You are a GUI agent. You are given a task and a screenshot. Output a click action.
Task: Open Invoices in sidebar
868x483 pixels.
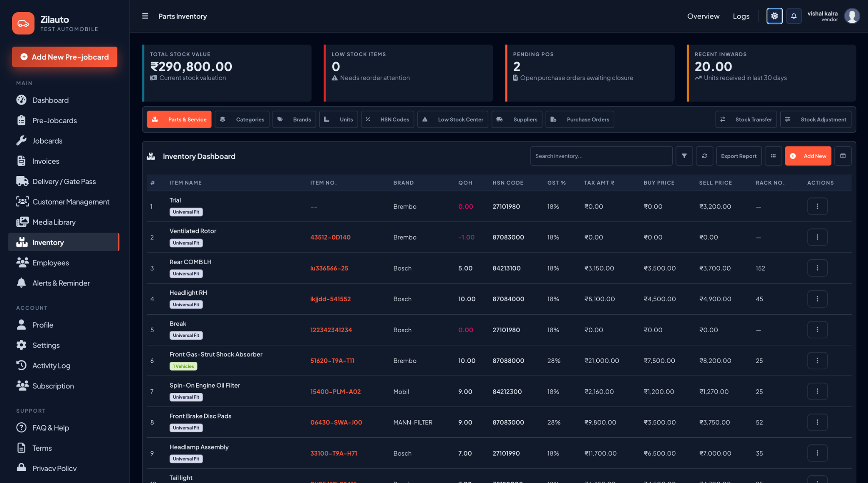coord(64,161)
